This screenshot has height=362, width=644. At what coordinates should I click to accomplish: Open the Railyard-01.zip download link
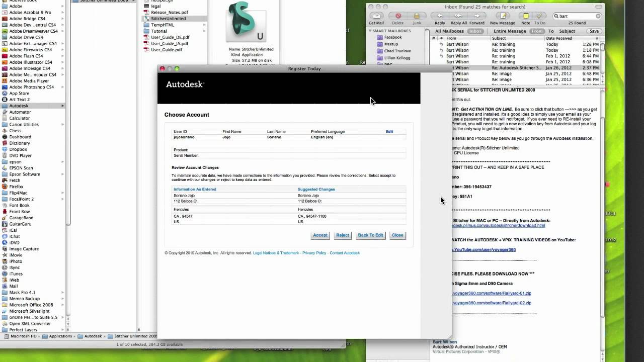[x=492, y=293]
